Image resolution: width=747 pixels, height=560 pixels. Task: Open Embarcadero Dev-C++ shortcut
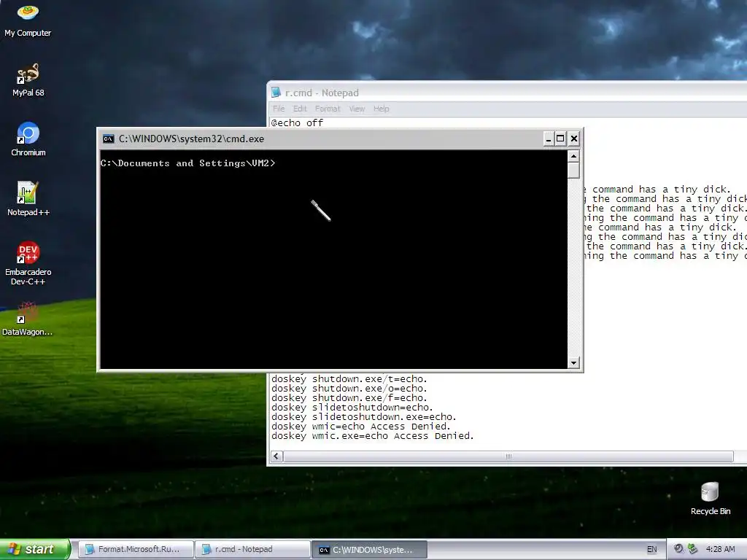pyautogui.click(x=28, y=263)
